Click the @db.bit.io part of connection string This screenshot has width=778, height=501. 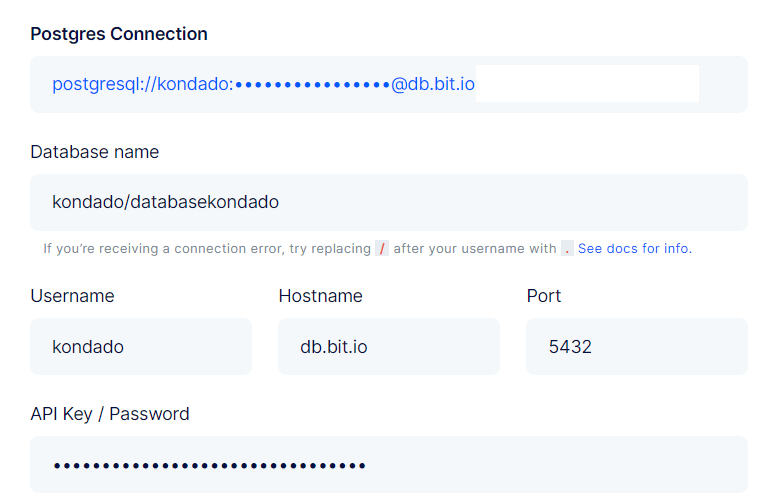pyautogui.click(x=433, y=84)
